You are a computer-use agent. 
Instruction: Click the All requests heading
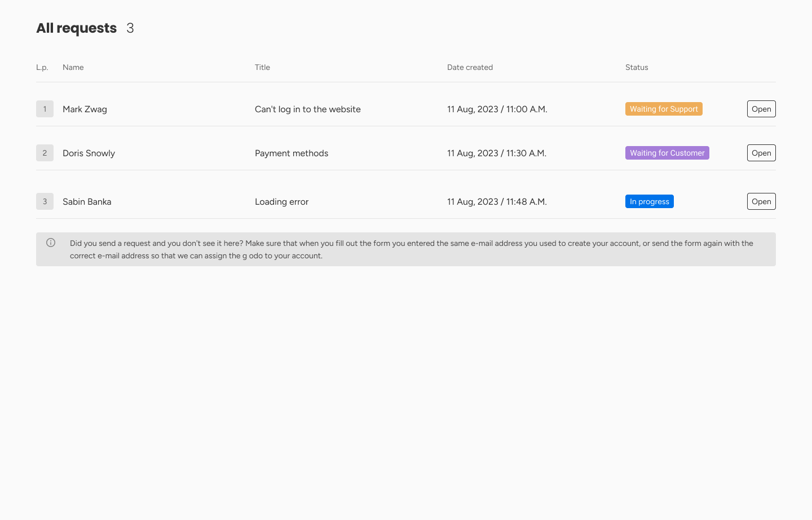tap(77, 28)
